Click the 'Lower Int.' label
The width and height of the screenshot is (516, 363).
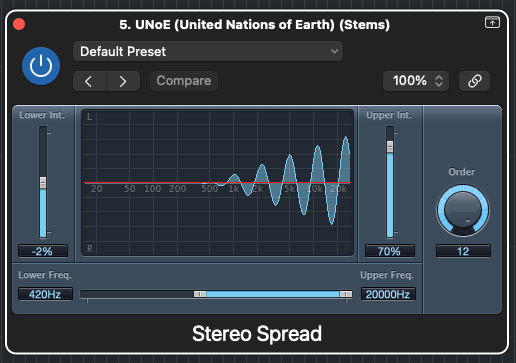42,115
